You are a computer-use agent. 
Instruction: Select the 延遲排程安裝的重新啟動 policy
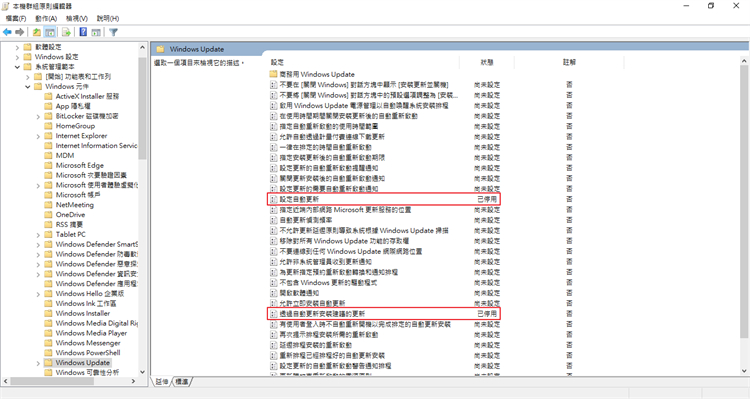point(316,345)
